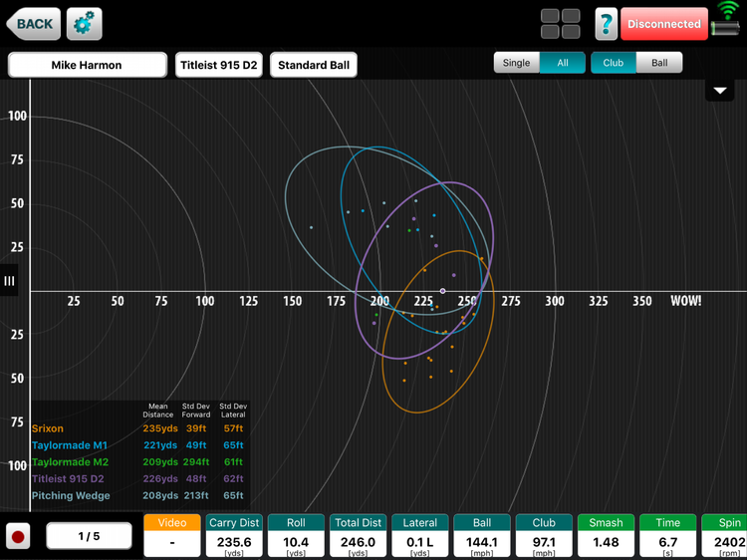The height and width of the screenshot is (560, 747).
Task: Open the Standard Ball selector
Action: click(314, 66)
